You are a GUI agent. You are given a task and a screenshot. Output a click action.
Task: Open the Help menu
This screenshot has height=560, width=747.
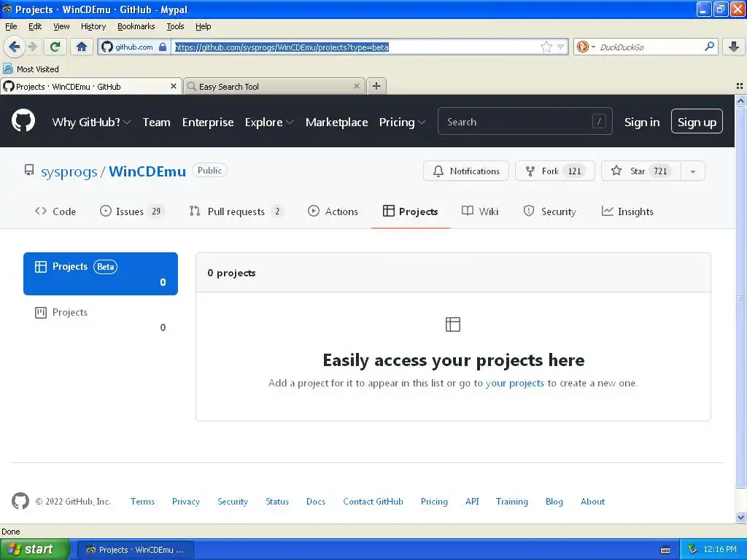[203, 26]
